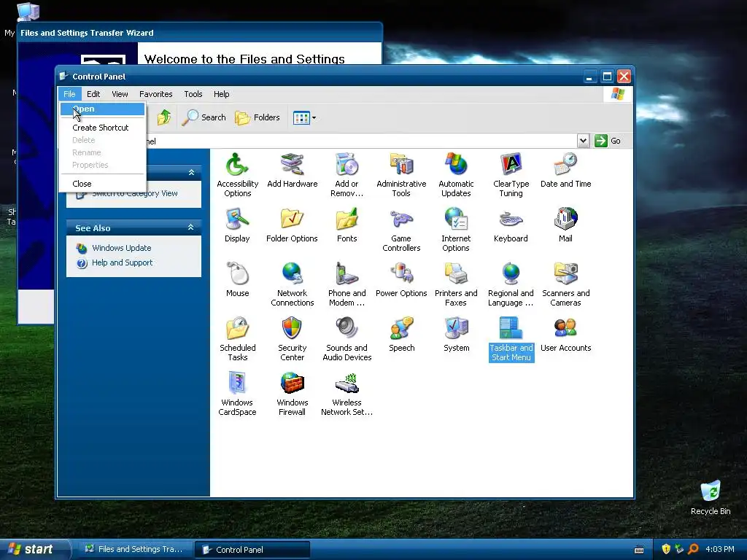Open the System icon
Screen dimensions: 747x560
click(456, 334)
